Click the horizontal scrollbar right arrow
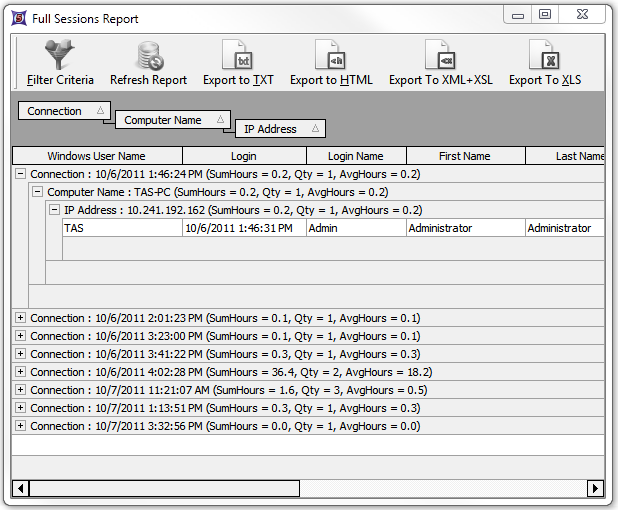The image size is (618, 510). pyautogui.click(x=595, y=488)
